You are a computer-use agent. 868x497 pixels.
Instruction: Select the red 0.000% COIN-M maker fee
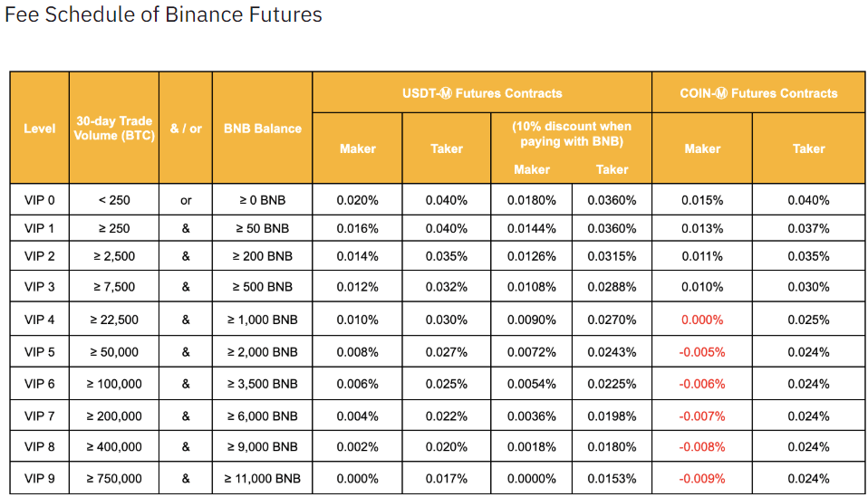point(701,320)
